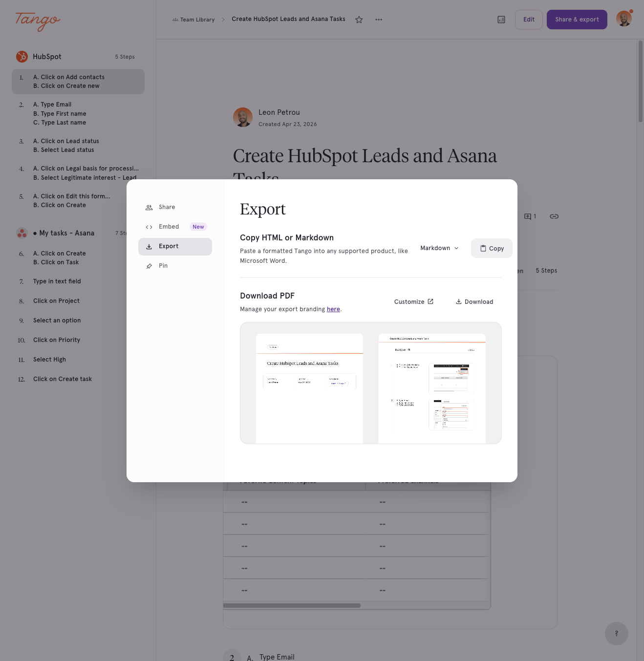Open the three-dot more options menu
644x661 pixels.
379,20
